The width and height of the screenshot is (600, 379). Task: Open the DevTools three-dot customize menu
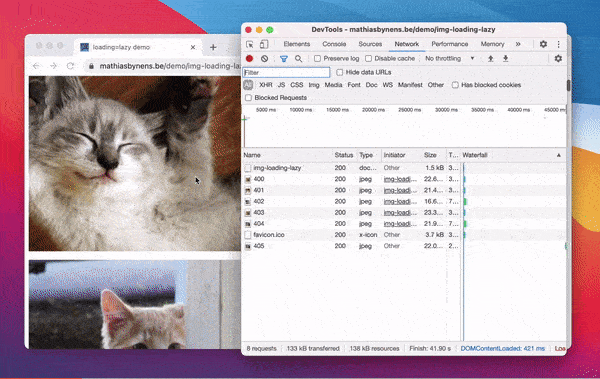point(559,44)
